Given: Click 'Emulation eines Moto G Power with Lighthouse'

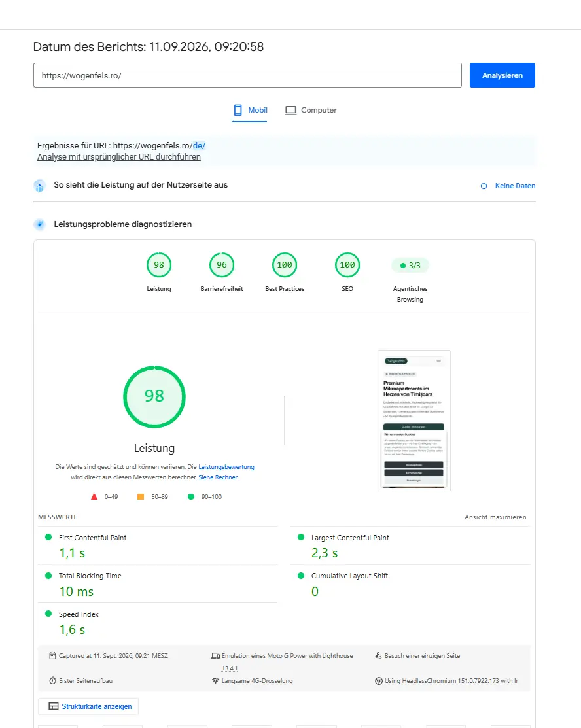Looking at the screenshot, I should 287,656.
